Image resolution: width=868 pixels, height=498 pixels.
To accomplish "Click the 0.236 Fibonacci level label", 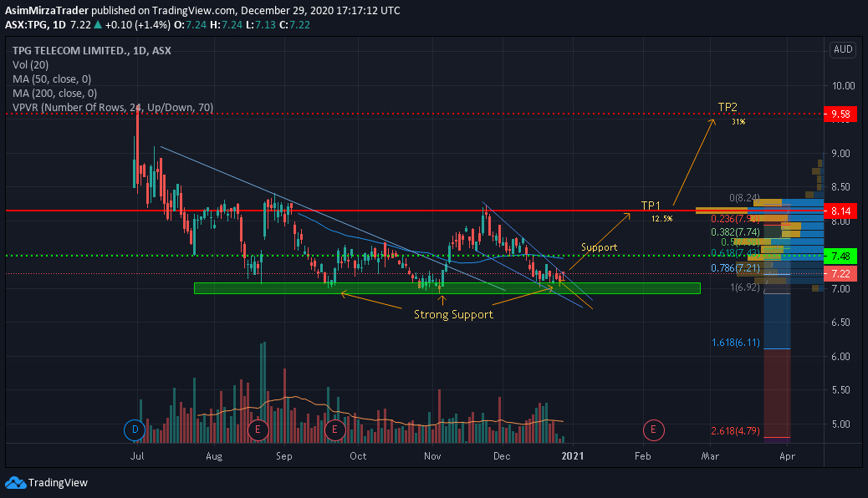I will (735, 219).
